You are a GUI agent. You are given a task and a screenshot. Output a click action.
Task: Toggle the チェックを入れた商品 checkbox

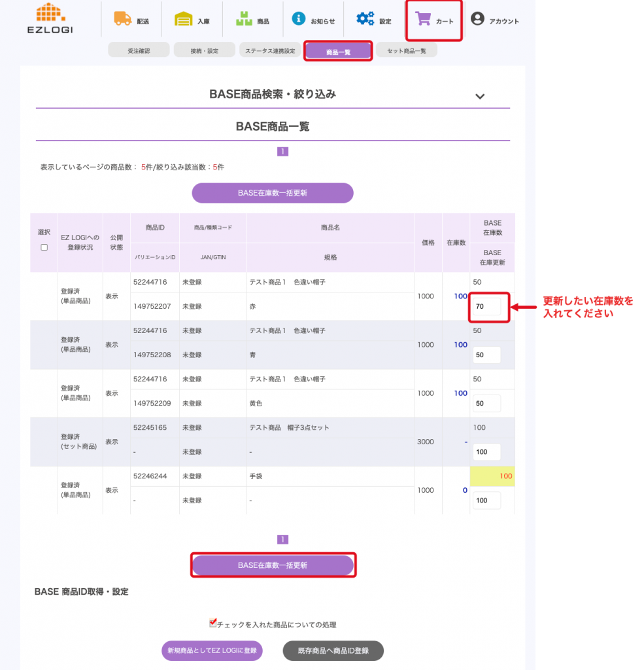tap(213, 623)
